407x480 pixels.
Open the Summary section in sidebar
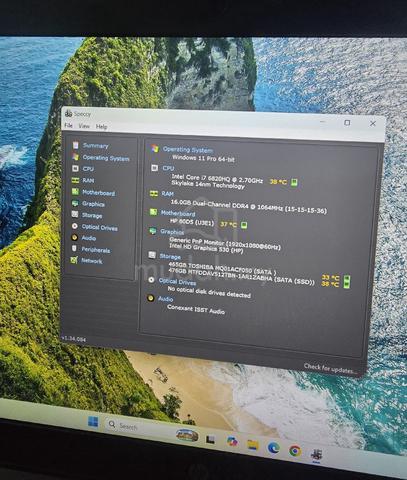91,145
